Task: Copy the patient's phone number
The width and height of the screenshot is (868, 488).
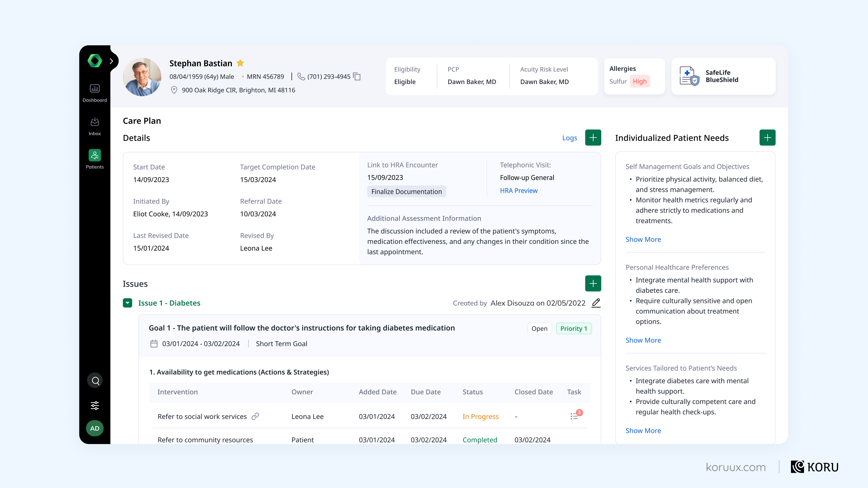Action: (x=357, y=76)
